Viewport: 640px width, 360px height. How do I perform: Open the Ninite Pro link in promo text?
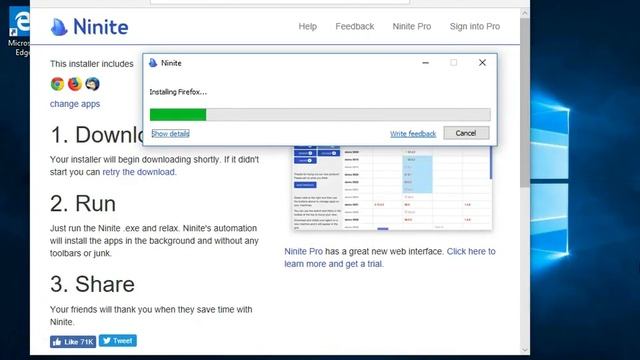pyautogui.click(x=303, y=251)
